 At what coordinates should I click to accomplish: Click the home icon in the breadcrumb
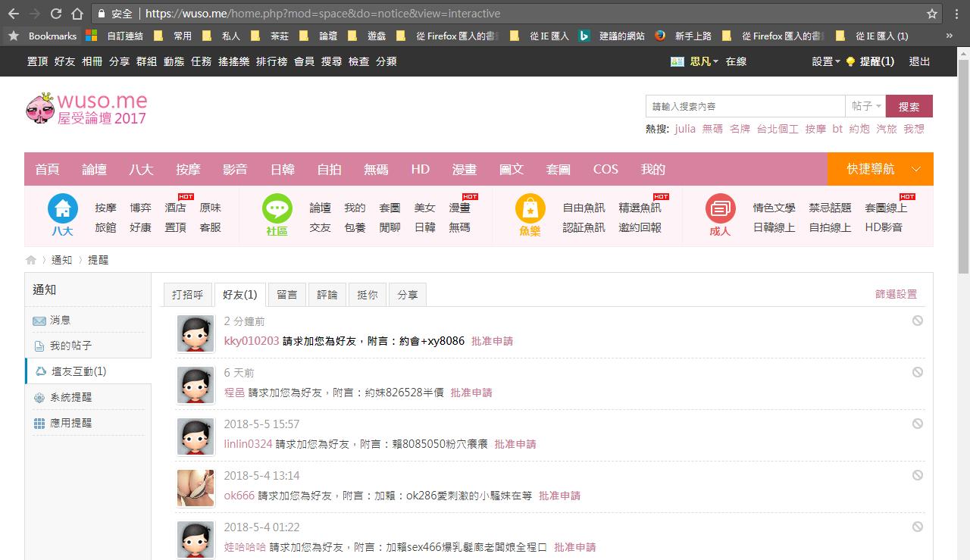[31, 260]
